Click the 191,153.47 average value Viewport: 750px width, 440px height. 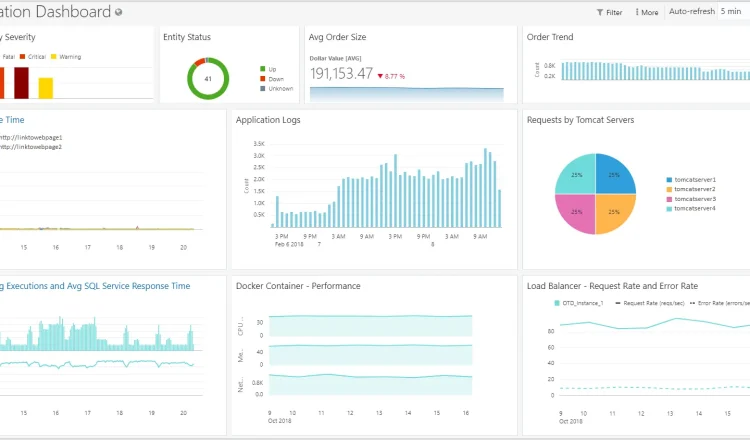pyautogui.click(x=341, y=74)
